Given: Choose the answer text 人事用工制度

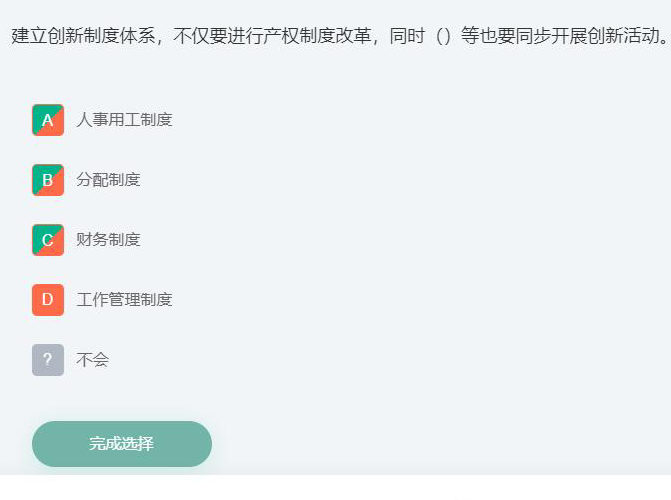Looking at the screenshot, I should pos(125,119).
